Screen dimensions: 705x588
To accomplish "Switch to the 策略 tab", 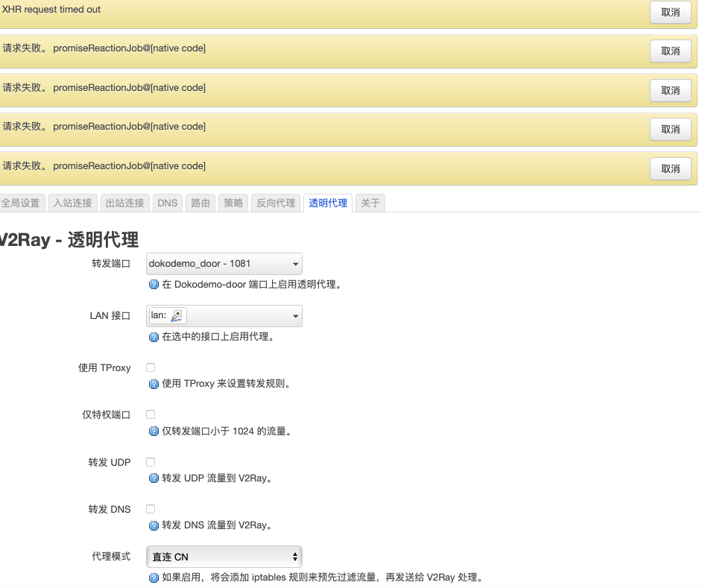I will [x=233, y=203].
